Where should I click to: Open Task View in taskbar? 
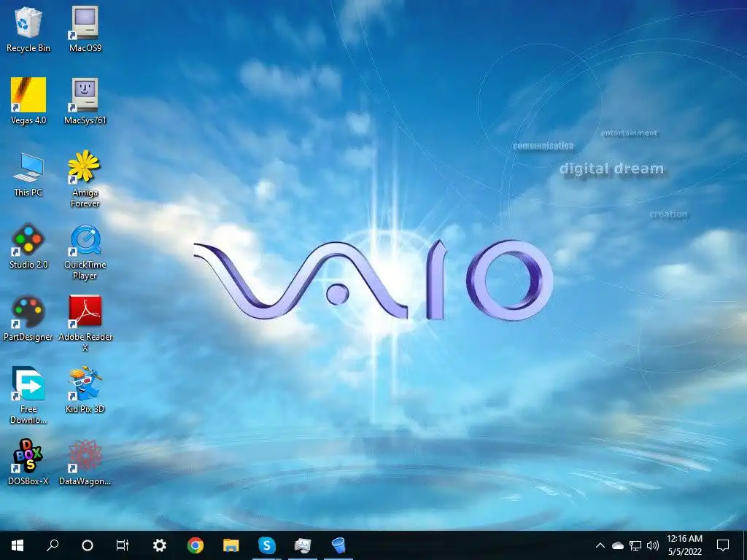coord(123,545)
